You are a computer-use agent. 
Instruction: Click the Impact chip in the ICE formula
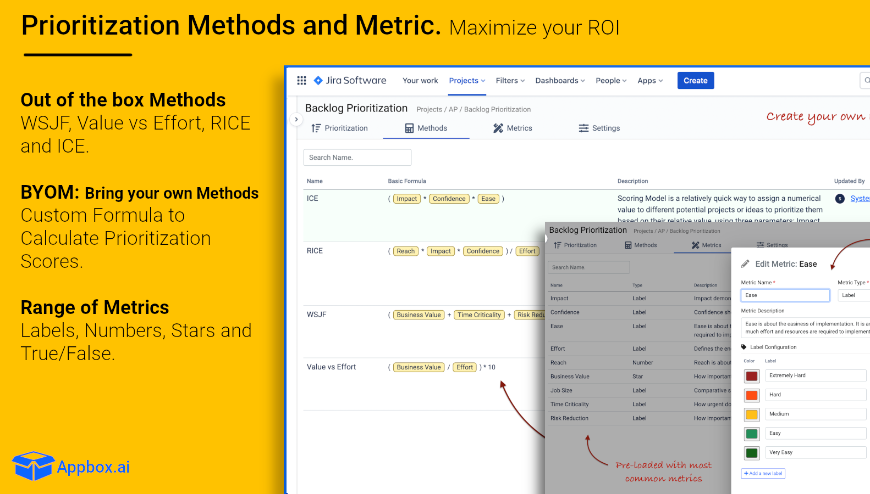point(407,199)
